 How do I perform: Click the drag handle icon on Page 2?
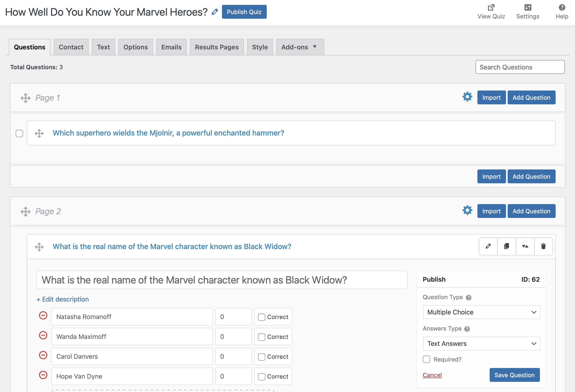click(x=24, y=211)
